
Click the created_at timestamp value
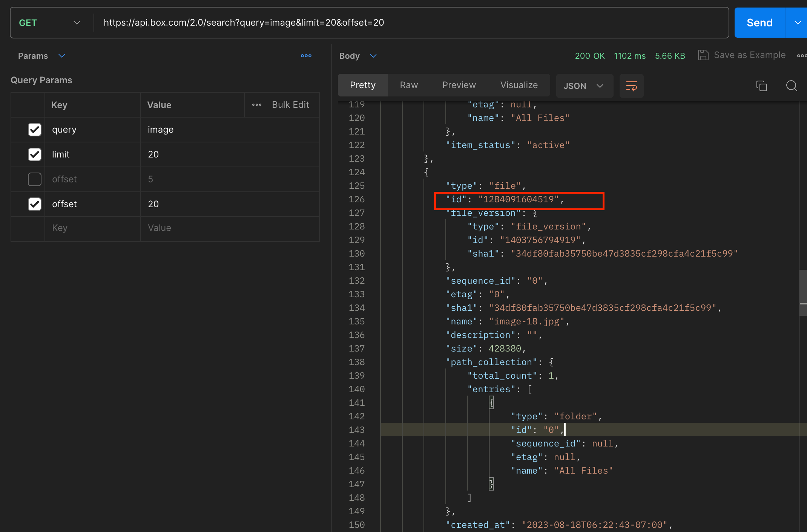[595, 525]
